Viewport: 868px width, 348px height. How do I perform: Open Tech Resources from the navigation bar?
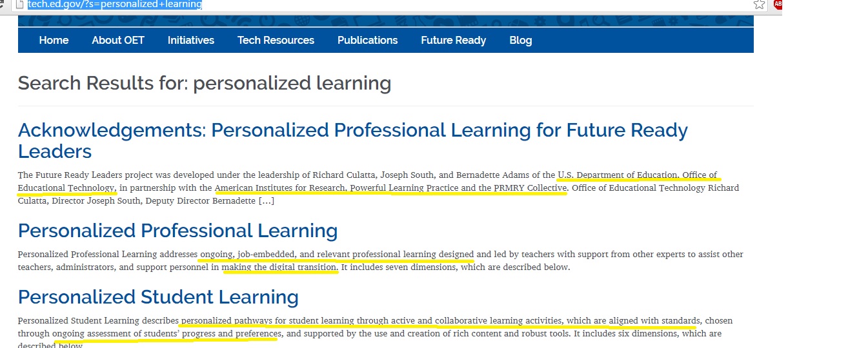(276, 40)
